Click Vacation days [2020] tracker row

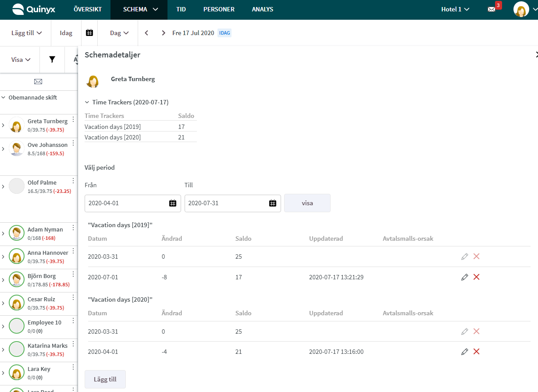point(140,137)
